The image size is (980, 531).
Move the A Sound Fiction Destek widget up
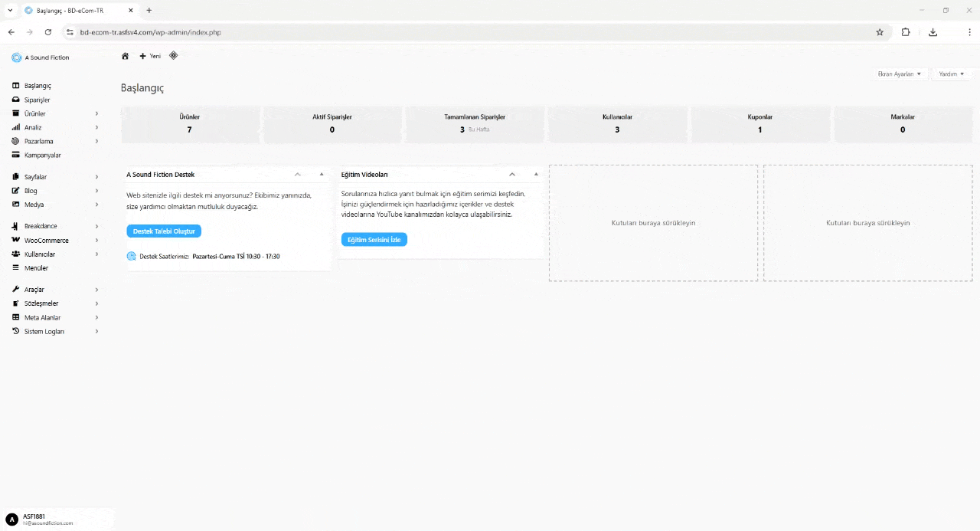(x=298, y=174)
